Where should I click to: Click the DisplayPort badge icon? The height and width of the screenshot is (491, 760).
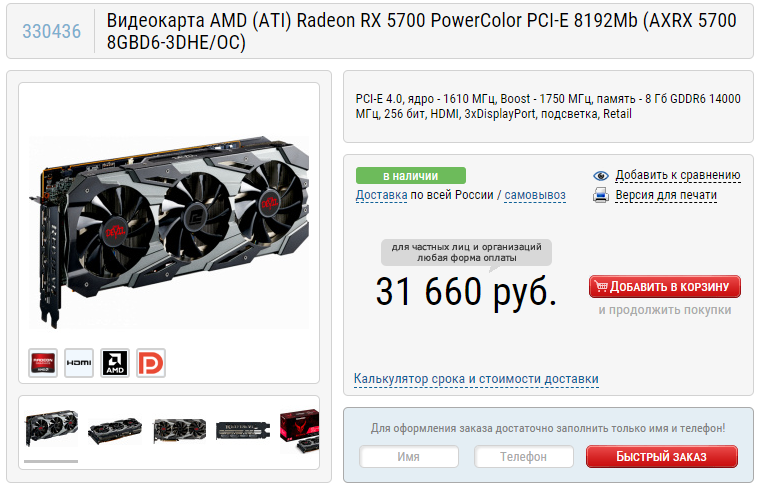coord(151,363)
